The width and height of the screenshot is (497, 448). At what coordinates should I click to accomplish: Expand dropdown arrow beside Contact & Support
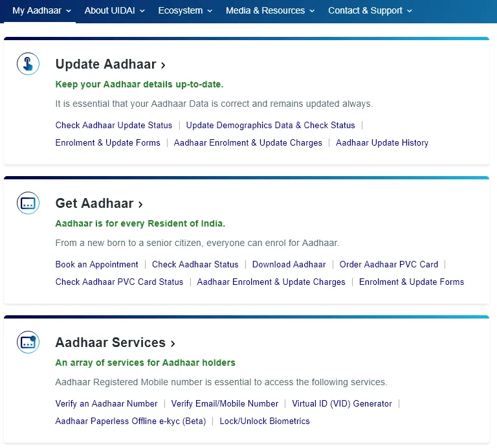pos(410,11)
